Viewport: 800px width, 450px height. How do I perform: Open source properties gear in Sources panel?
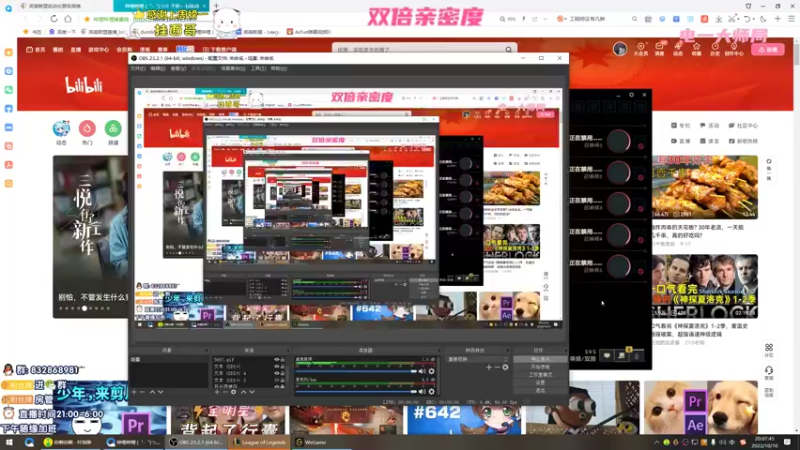pyautogui.click(x=234, y=392)
